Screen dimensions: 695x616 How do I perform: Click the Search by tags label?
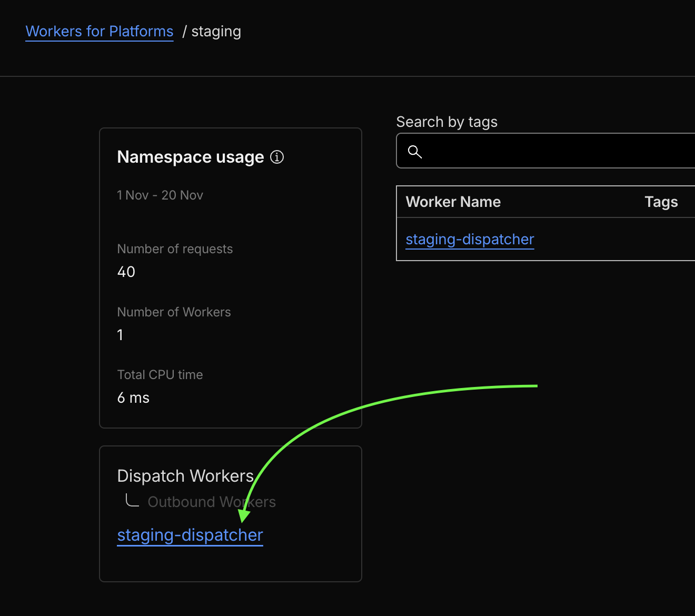click(446, 122)
